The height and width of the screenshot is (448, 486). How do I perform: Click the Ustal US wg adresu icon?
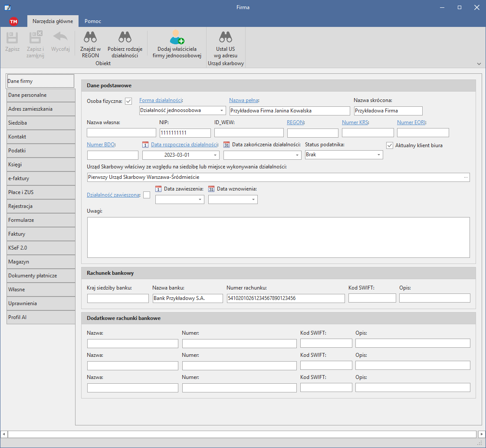(x=225, y=37)
